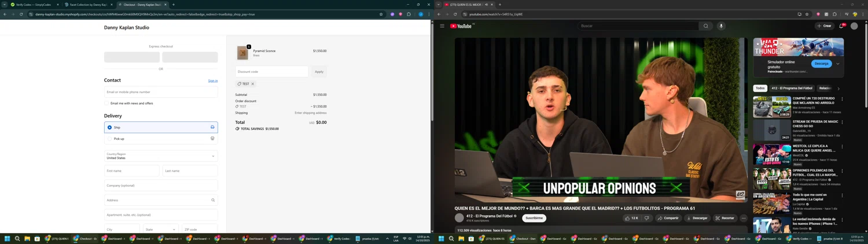This screenshot has width=868, height=244.
Task: Switch to Verify Codes — SimplyCodes tab
Action: tap(34, 5)
